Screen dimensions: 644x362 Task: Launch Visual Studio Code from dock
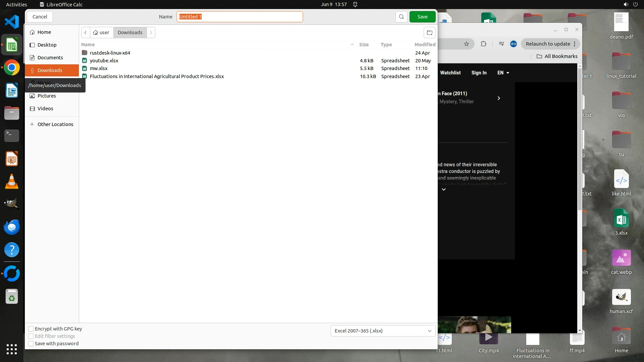tap(12, 22)
